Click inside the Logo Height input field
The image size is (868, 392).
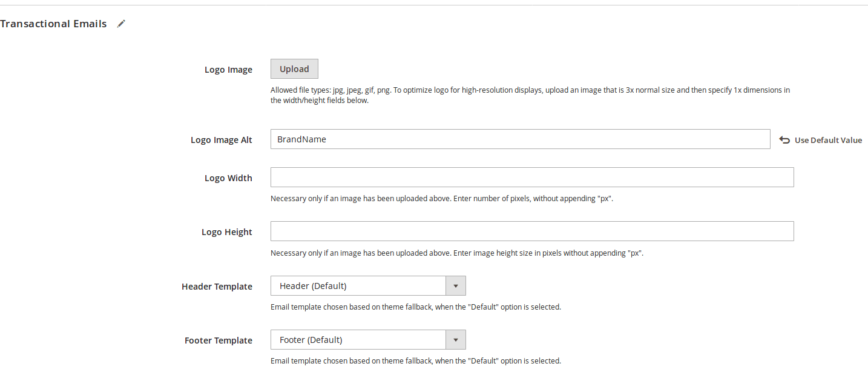click(531, 231)
